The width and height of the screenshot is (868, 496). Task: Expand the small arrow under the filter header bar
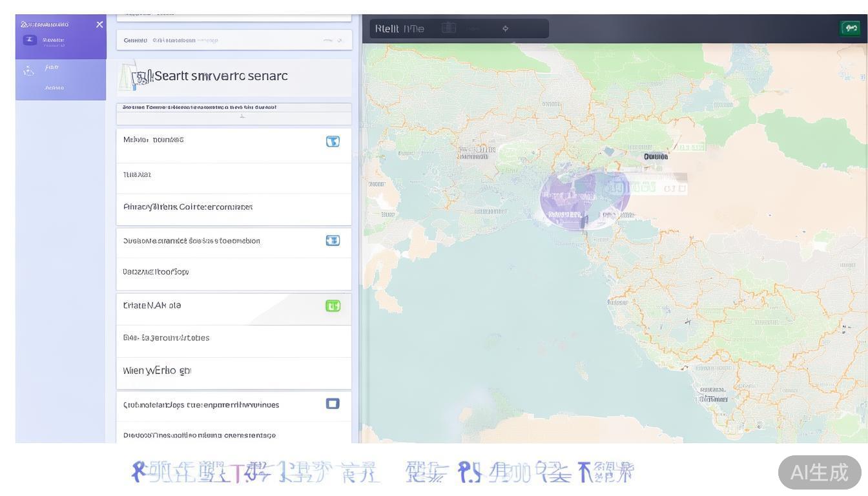click(242, 117)
